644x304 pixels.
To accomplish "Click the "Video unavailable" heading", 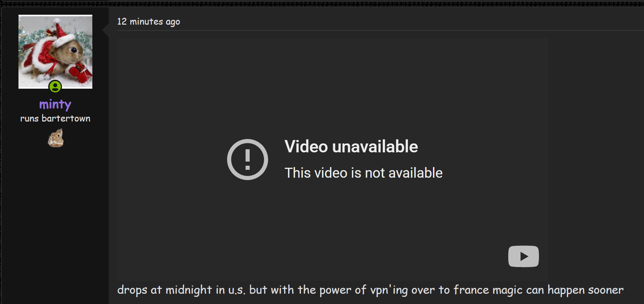I will (x=351, y=147).
